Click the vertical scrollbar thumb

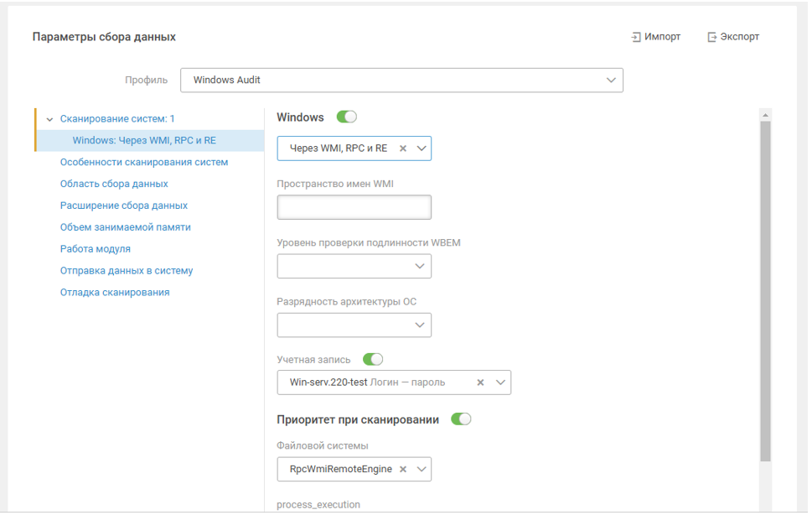pos(766,285)
